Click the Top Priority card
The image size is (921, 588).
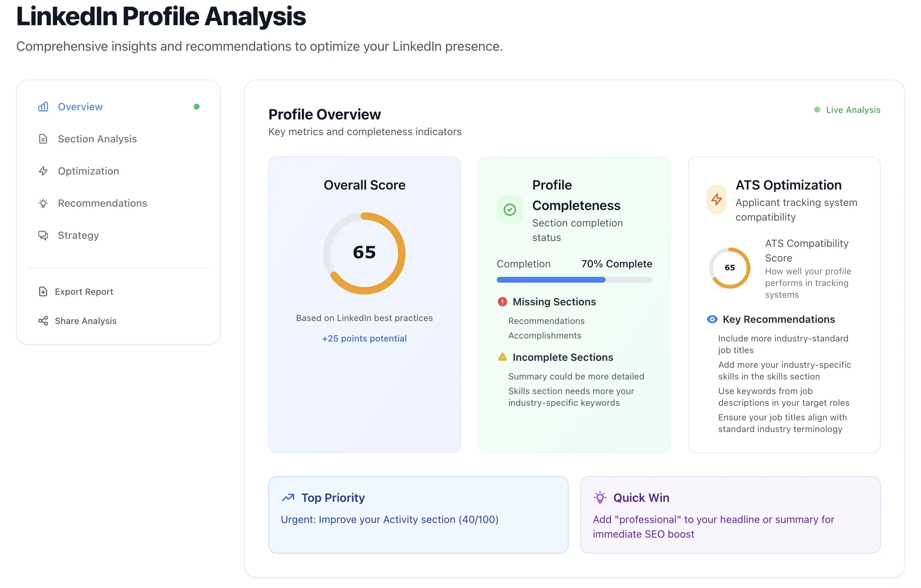tap(418, 515)
